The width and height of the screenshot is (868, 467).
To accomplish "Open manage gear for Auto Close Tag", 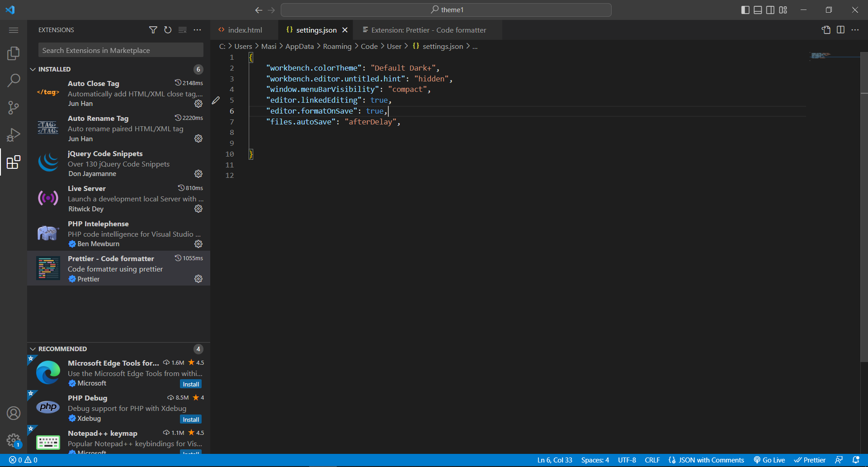I will [198, 104].
